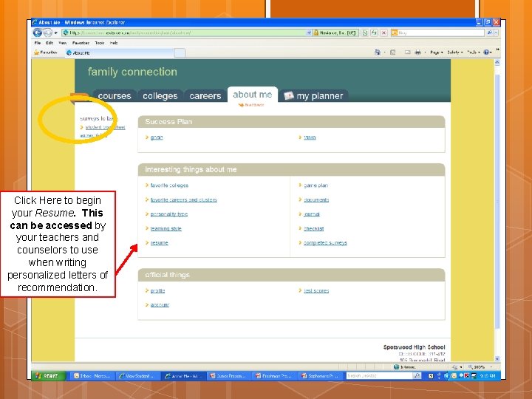Click the compatibility view icon

(365, 33)
